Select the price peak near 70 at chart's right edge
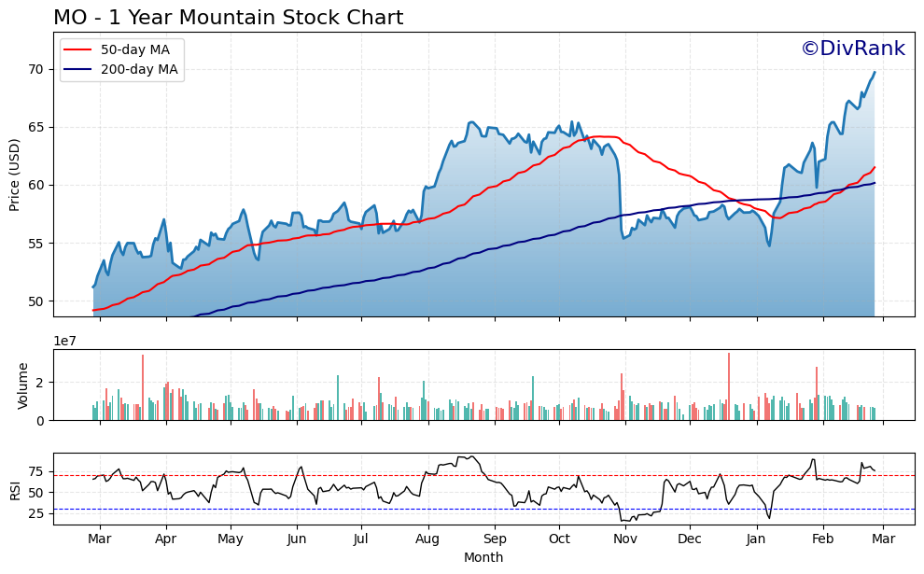 (x=874, y=73)
